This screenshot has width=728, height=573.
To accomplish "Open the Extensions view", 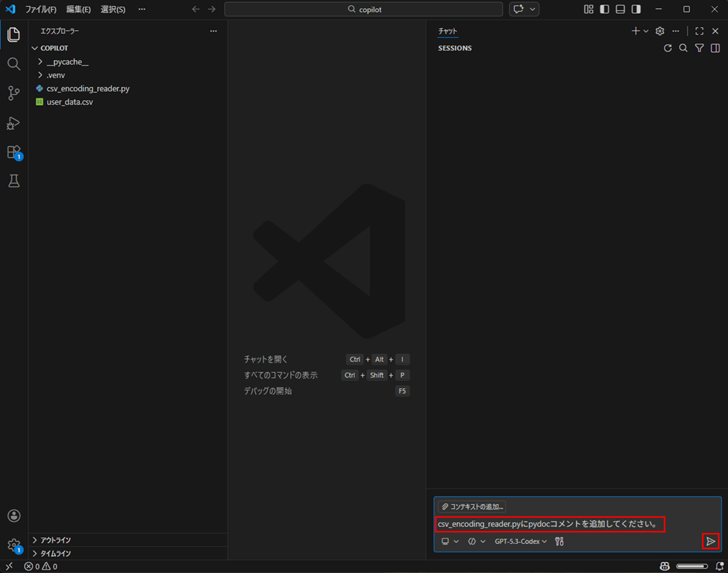I will pyautogui.click(x=13, y=152).
